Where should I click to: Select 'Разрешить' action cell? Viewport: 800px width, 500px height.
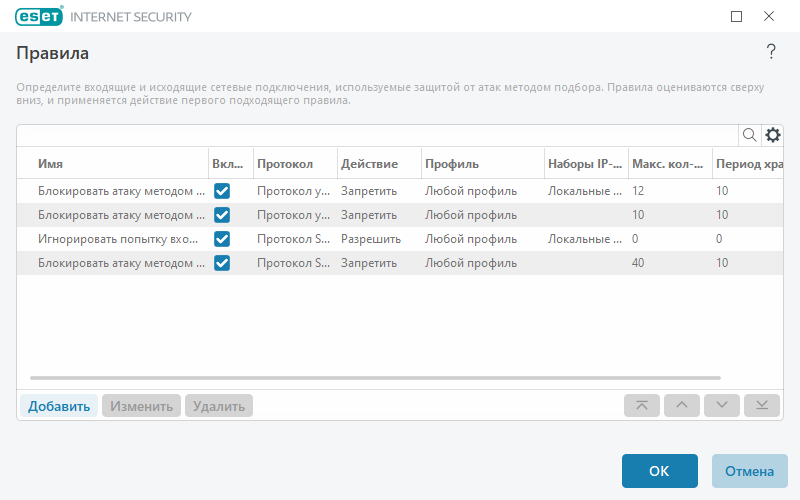371,239
